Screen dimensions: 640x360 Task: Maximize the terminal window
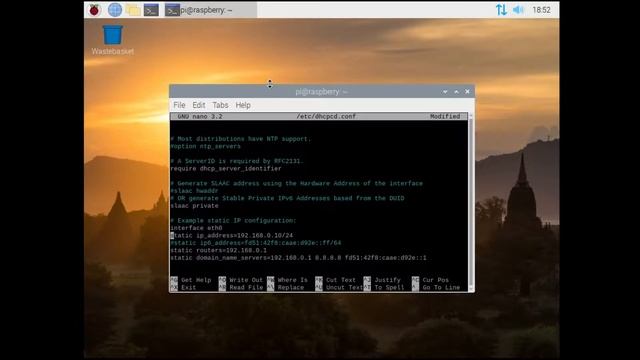[x=456, y=92]
